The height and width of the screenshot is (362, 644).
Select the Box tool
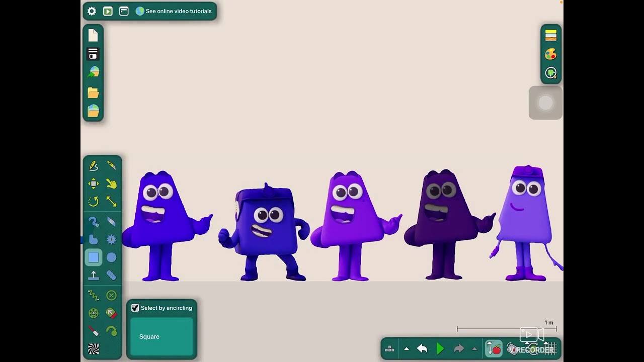tap(94, 257)
